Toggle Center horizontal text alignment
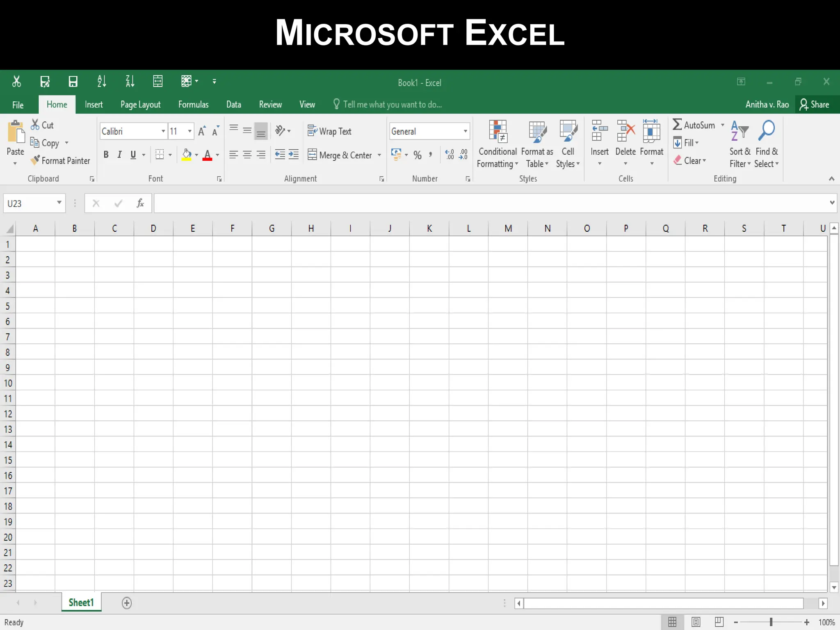The width and height of the screenshot is (840, 630). [x=247, y=155]
